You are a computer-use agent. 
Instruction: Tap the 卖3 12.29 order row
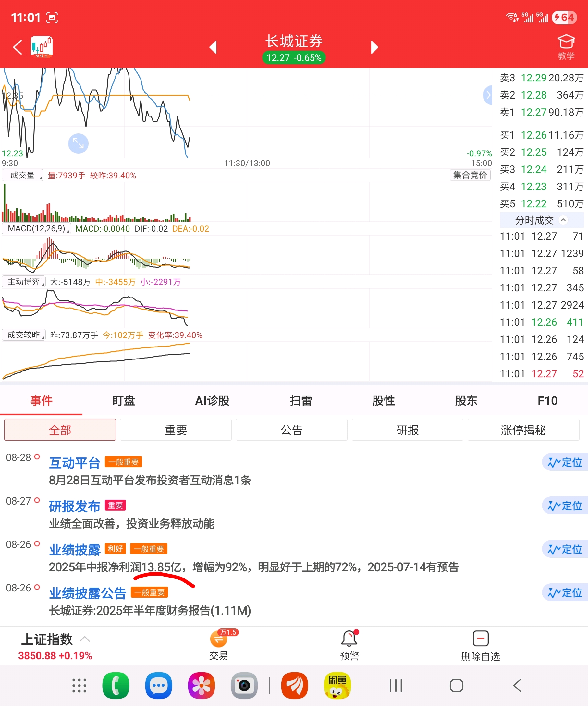542,78
